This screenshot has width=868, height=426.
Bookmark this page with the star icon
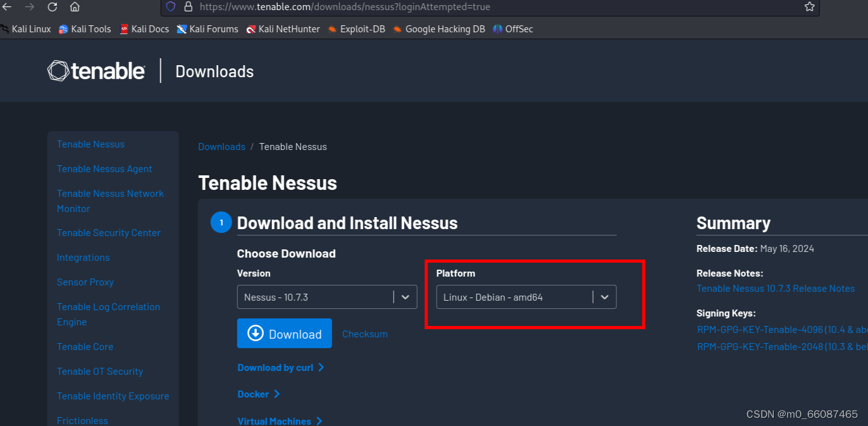(809, 6)
